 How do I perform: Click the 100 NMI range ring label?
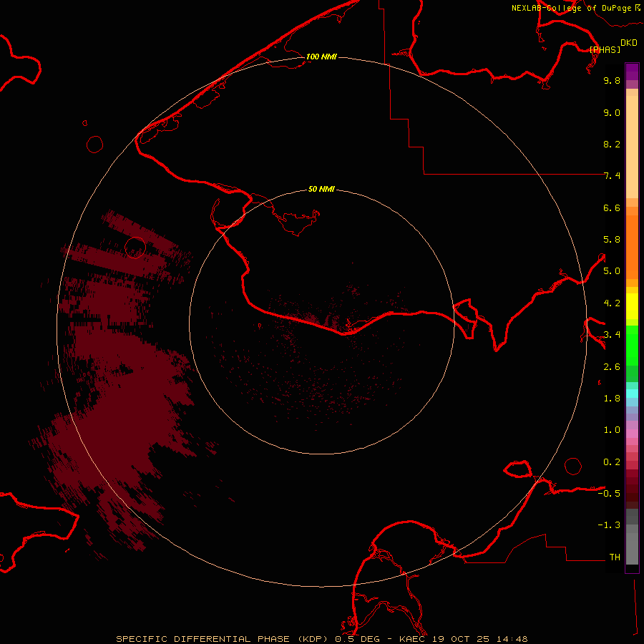(321, 57)
